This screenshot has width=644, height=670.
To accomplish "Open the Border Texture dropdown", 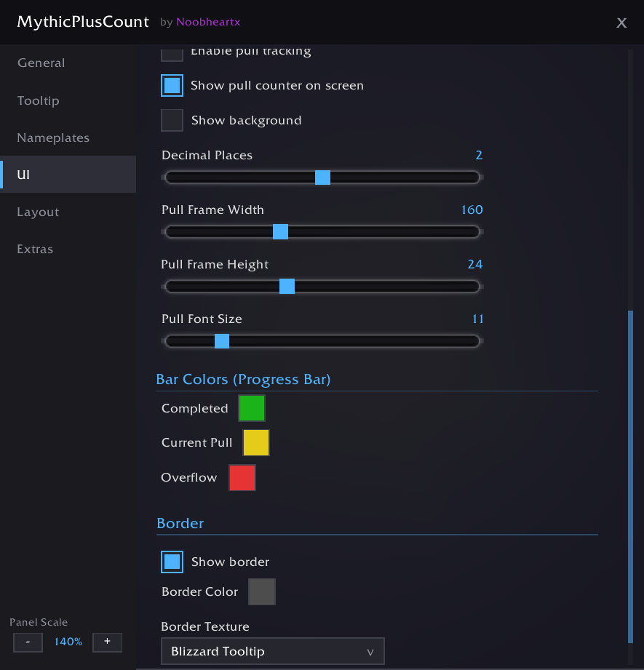I will (x=272, y=651).
